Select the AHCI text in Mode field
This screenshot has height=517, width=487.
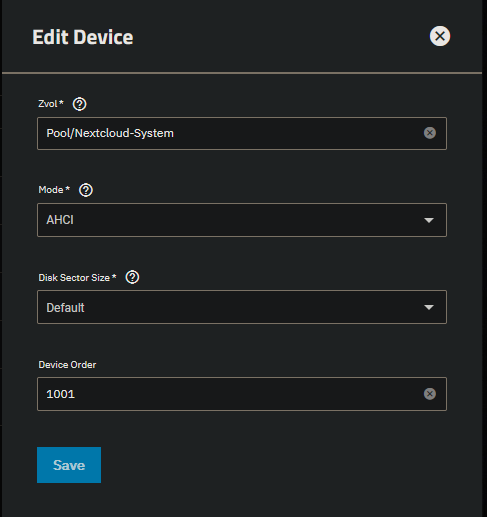coord(60,220)
